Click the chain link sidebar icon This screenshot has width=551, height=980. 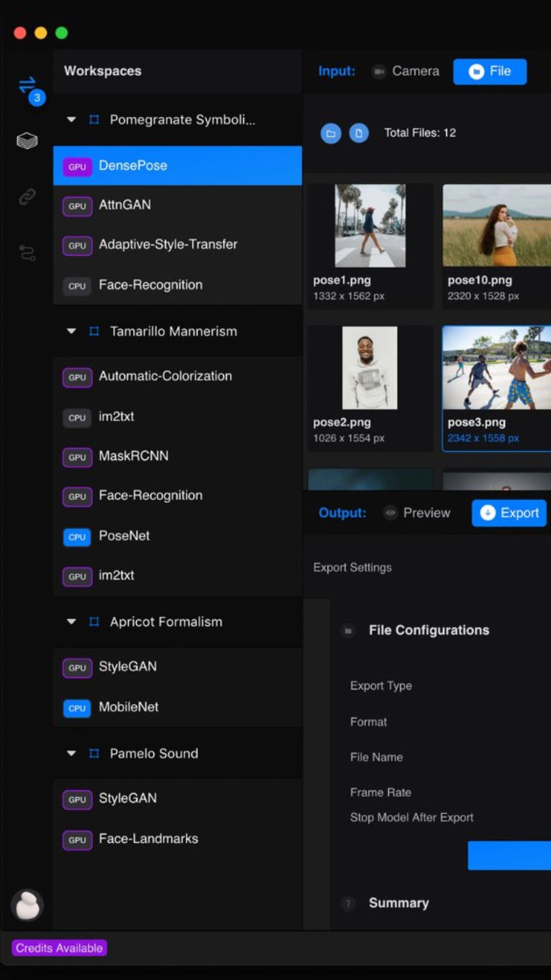point(27,197)
